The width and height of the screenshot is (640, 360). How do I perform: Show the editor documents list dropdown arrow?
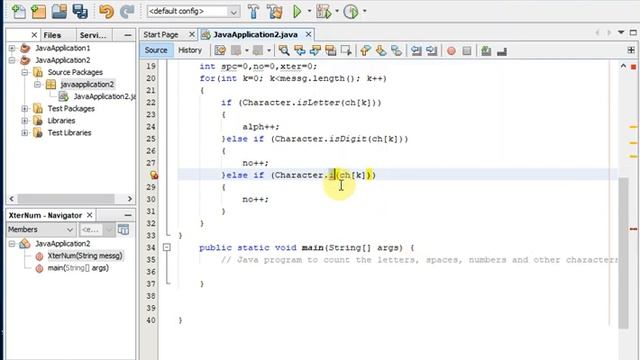[x=621, y=32]
